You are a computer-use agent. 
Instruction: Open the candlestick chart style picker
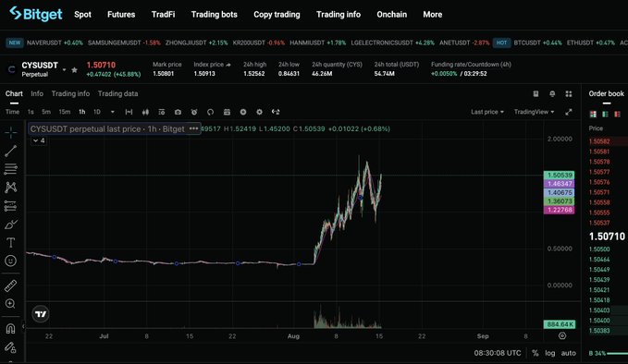(145, 112)
